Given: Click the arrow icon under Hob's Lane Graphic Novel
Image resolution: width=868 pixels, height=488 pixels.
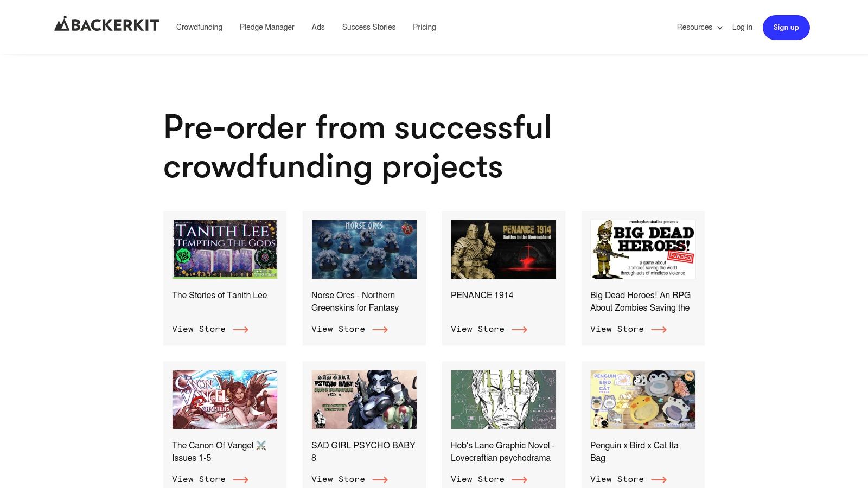Looking at the screenshot, I should pyautogui.click(x=520, y=479).
